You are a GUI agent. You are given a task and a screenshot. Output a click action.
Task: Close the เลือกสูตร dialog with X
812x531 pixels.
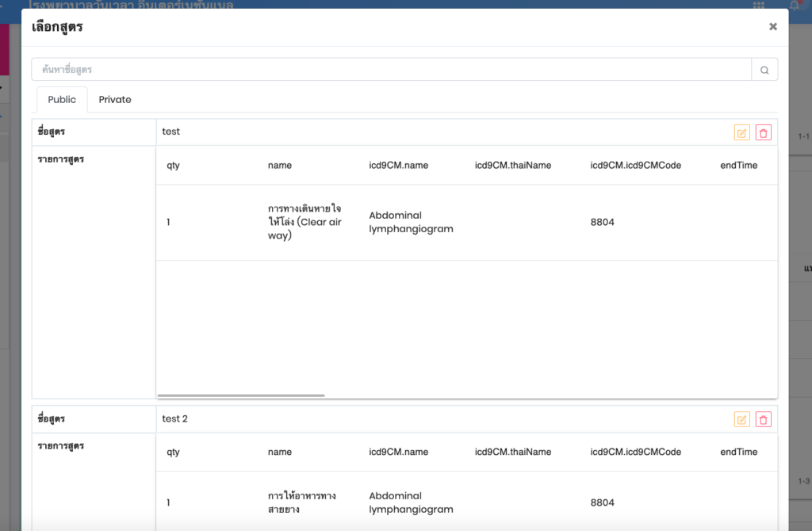773,27
